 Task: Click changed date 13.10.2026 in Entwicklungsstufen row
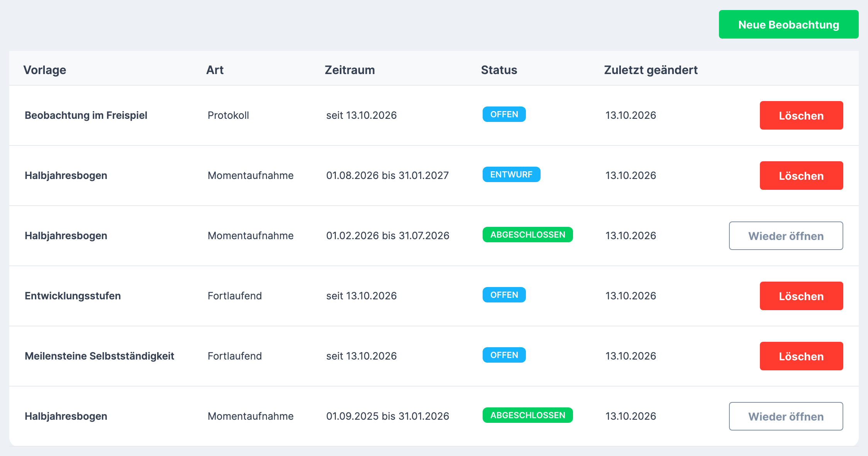(x=631, y=296)
